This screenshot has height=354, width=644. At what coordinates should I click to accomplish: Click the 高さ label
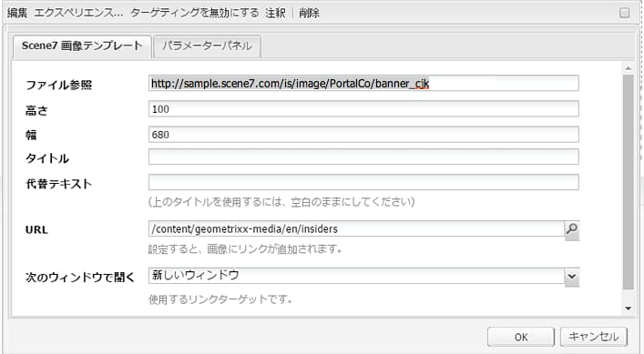pyautogui.click(x=36, y=111)
